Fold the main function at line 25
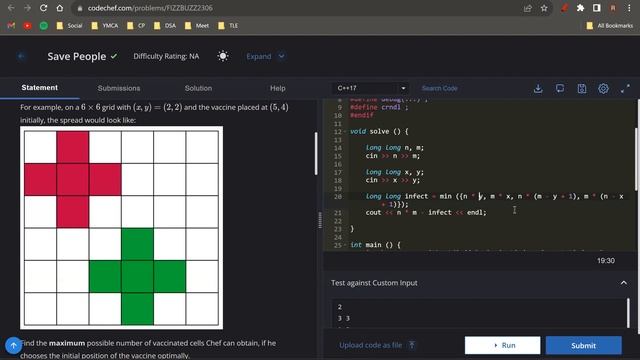 pyautogui.click(x=345, y=245)
